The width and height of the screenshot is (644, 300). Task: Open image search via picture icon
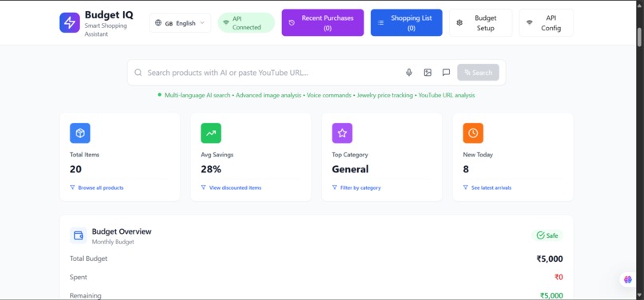tap(427, 73)
